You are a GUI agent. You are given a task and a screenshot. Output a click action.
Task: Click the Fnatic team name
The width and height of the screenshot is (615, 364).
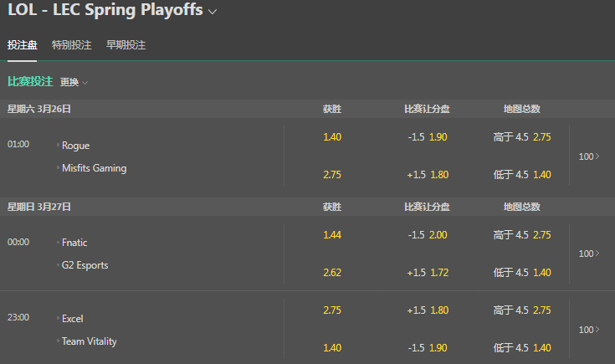pos(74,243)
